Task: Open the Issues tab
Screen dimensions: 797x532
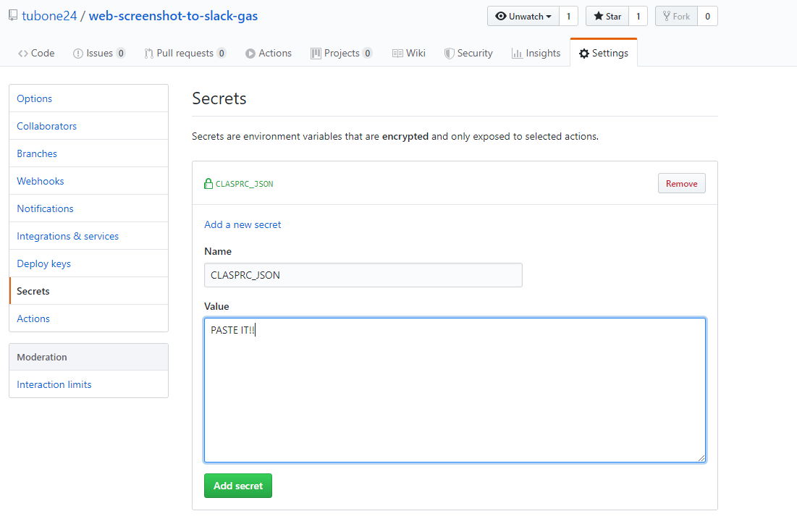Action: point(99,53)
